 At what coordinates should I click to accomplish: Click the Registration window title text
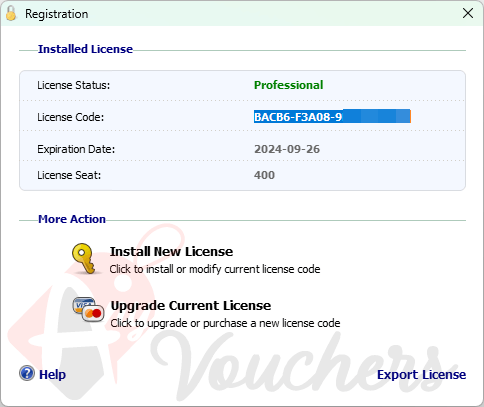(57, 14)
